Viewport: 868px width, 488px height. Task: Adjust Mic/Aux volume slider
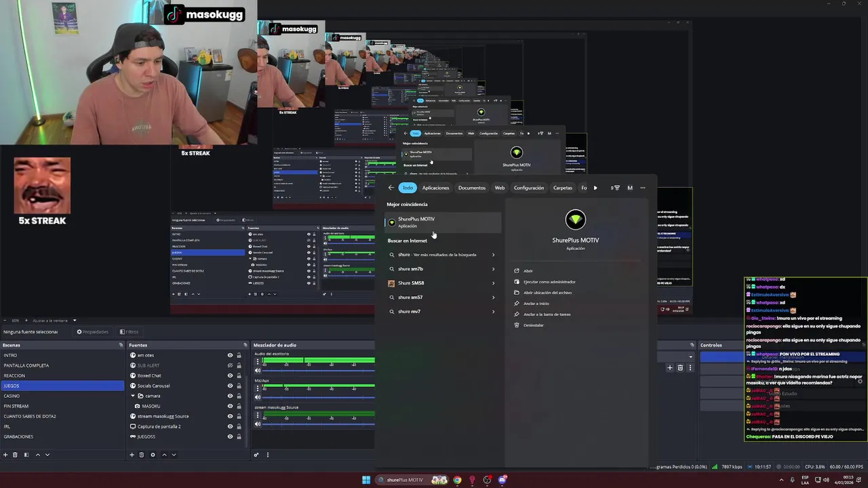[x=319, y=397]
